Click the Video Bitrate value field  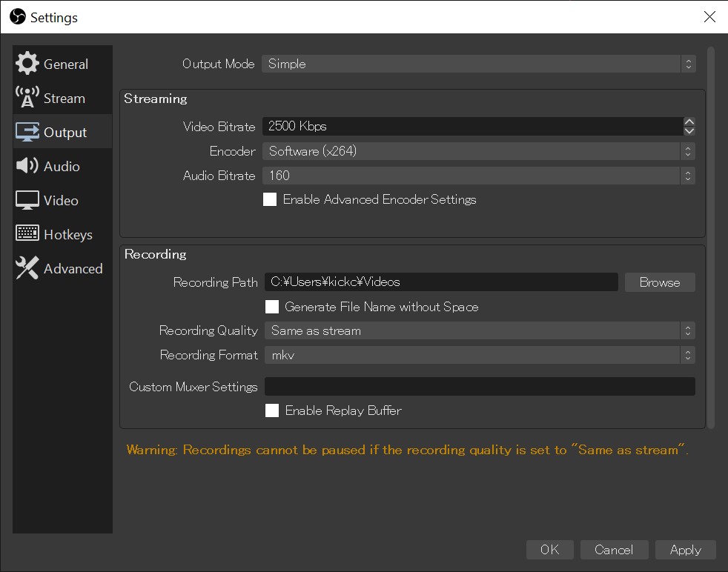click(x=473, y=126)
